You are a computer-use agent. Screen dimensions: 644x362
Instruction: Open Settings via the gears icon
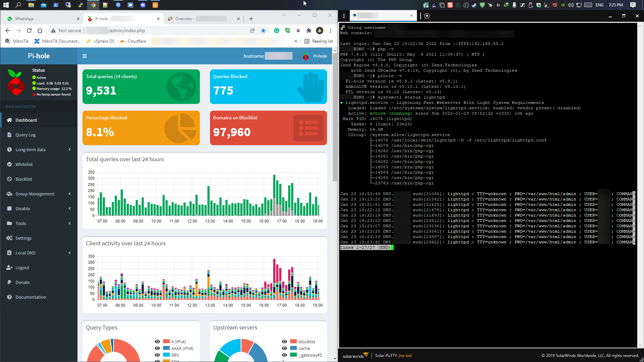[9, 238]
